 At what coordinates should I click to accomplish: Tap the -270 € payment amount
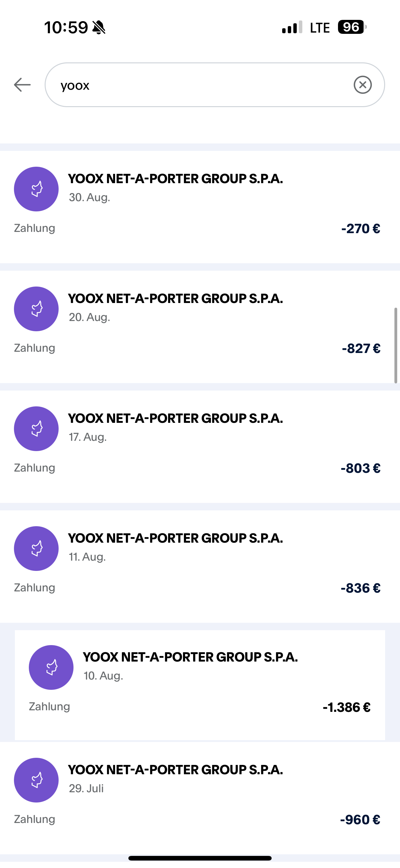[361, 229]
